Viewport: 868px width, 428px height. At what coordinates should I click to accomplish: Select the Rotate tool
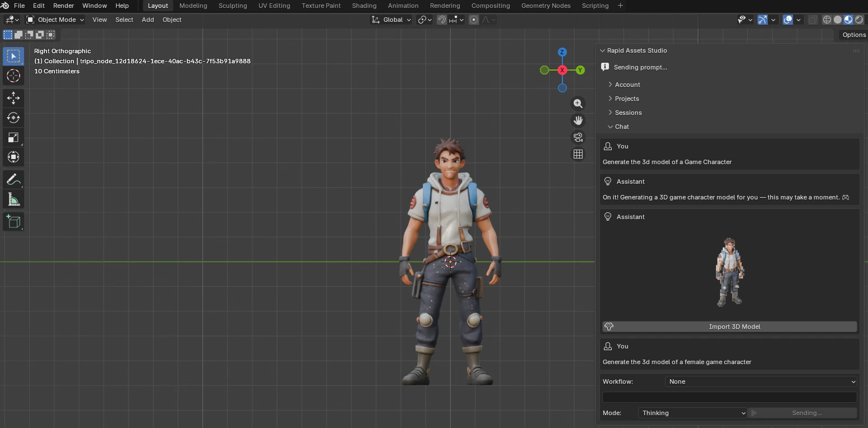tap(13, 118)
